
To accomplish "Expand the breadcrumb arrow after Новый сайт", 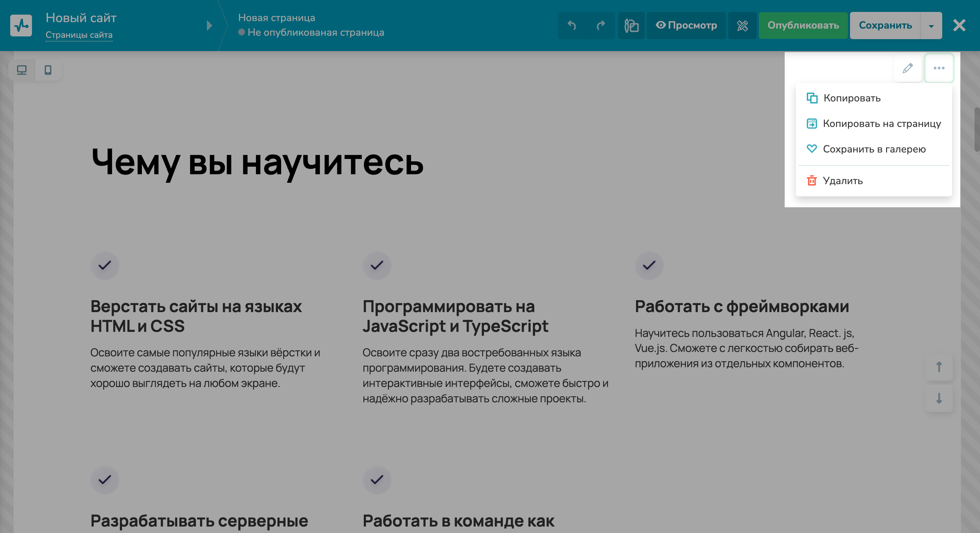I will pos(209,26).
